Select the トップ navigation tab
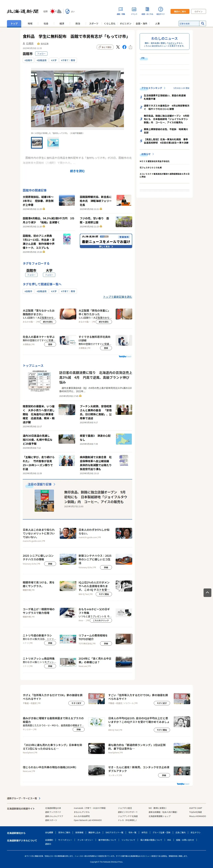The width and height of the screenshot is (213, 868). coord(14,24)
